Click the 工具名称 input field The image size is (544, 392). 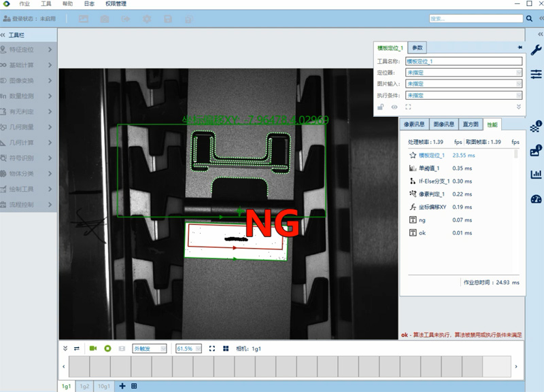coord(463,61)
